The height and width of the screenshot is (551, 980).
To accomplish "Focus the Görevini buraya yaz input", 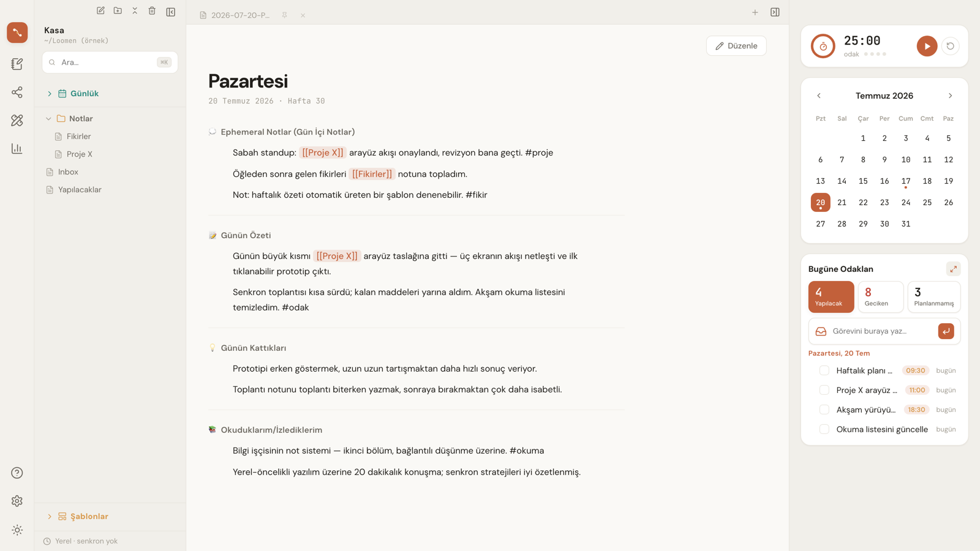I will [x=882, y=331].
